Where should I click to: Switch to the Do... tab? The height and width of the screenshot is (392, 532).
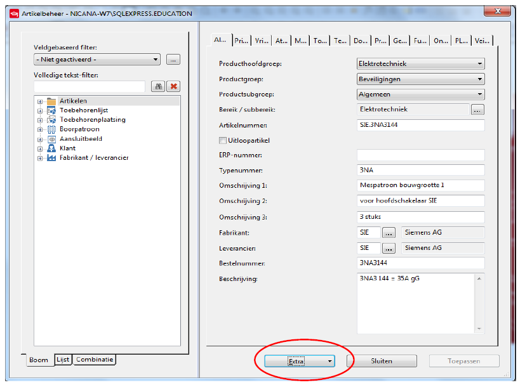pyautogui.click(x=361, y=41)
